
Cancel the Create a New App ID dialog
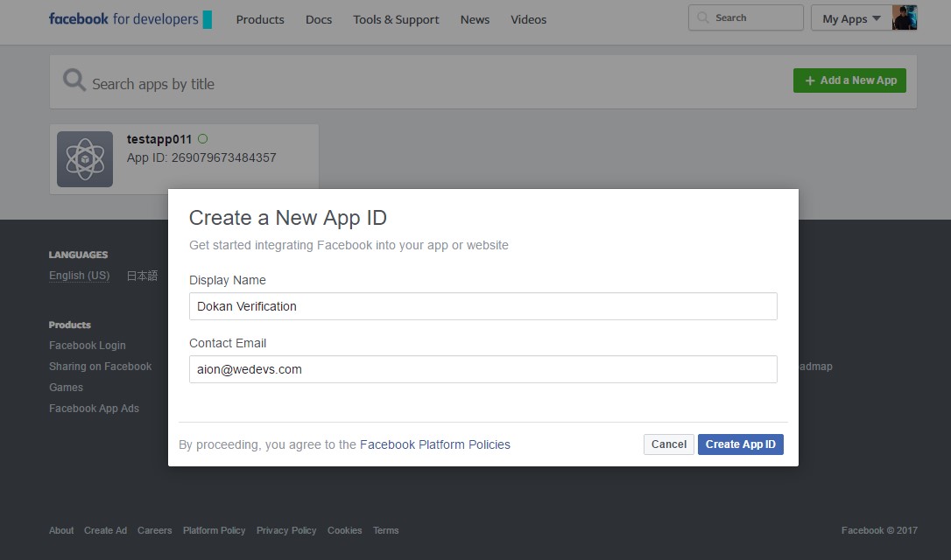668,444
